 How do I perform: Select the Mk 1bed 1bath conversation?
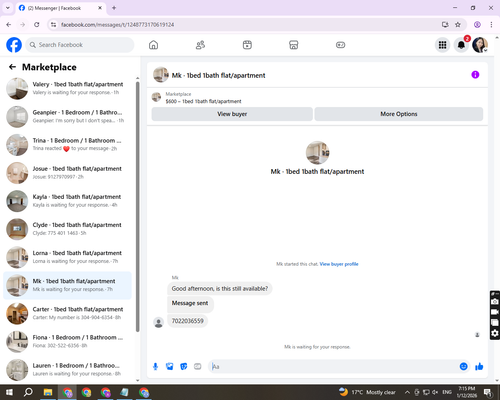[x=68, y=285]
